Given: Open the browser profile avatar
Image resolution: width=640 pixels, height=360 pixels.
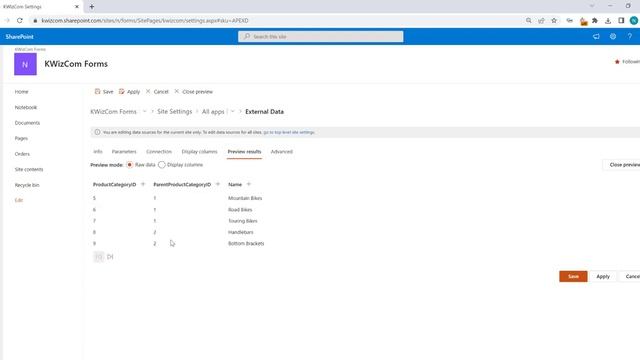Looking at the screenshot, I should point(634,20).
